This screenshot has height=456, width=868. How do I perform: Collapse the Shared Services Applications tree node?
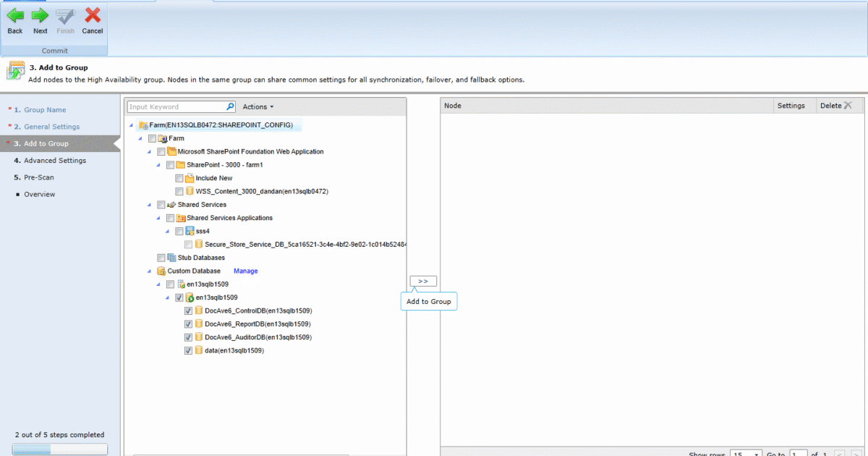158,217
